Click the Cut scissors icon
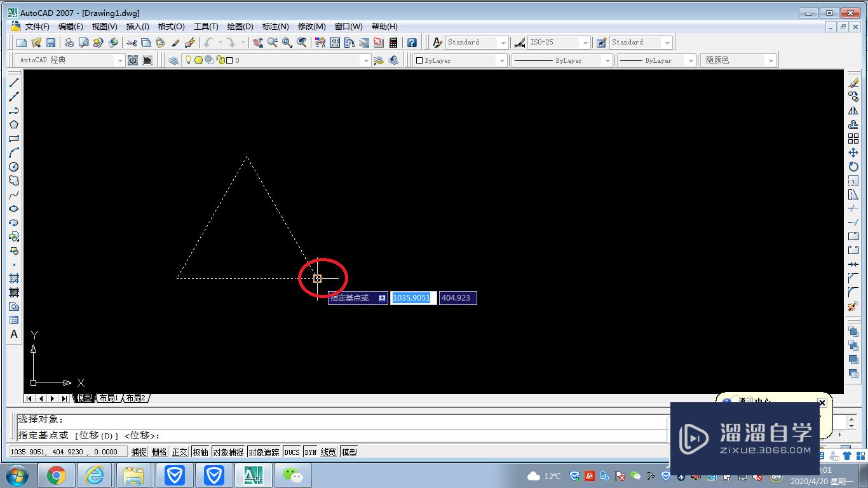The width and height of the screenshot is (868, 488). (x=132, y=43)
